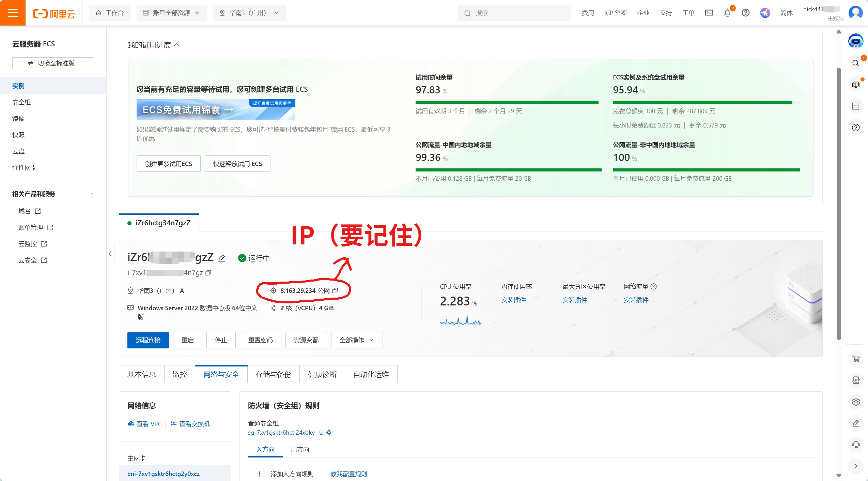Image resolution: width=868 pixels, height=481 pixels.
Task: Click the network traffic help icon
Action: pyautogui.click(x=654, y=287)
